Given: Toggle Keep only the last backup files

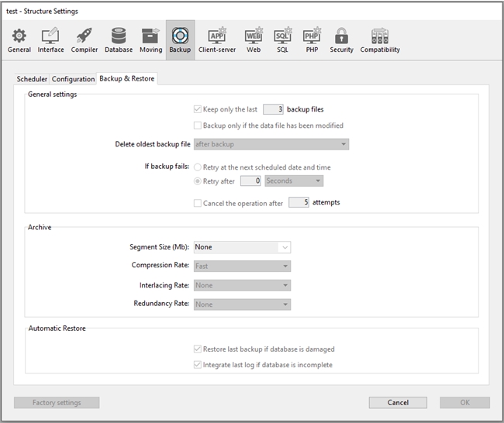Looking at the screenshot, I should point(197,110).
